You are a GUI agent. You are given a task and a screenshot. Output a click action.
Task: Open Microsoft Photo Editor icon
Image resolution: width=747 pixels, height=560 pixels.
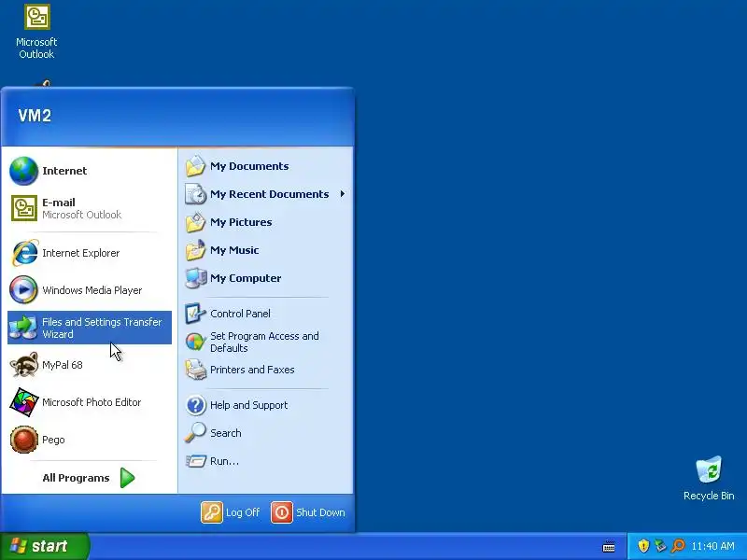tap(24, 402)
